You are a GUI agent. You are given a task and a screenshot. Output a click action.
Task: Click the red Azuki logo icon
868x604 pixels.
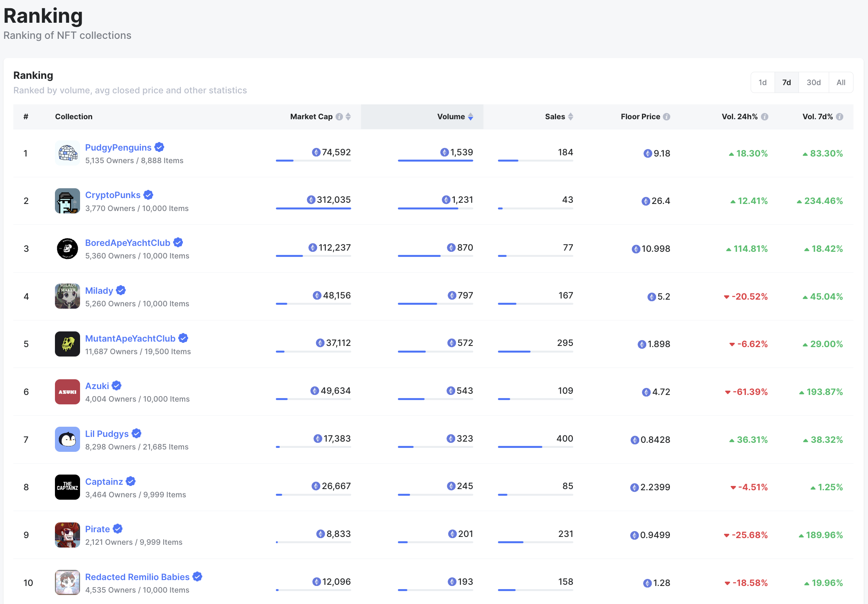tap(67, 392)
